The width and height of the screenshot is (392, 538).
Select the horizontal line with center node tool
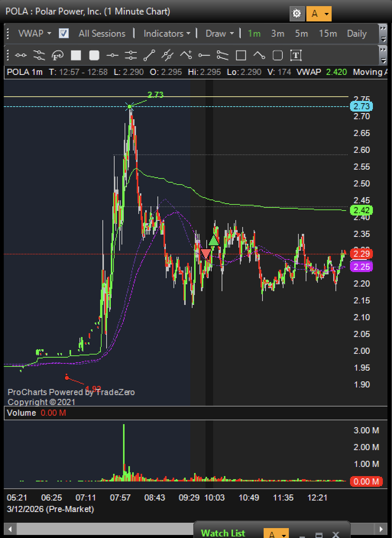coord(112,55)
